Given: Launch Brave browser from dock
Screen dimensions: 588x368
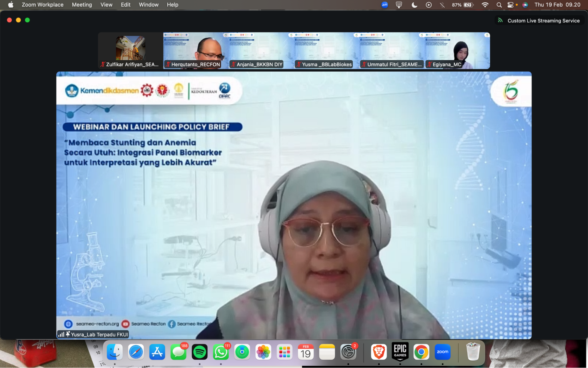Looking at the screenshot, I should click(379, 352).
